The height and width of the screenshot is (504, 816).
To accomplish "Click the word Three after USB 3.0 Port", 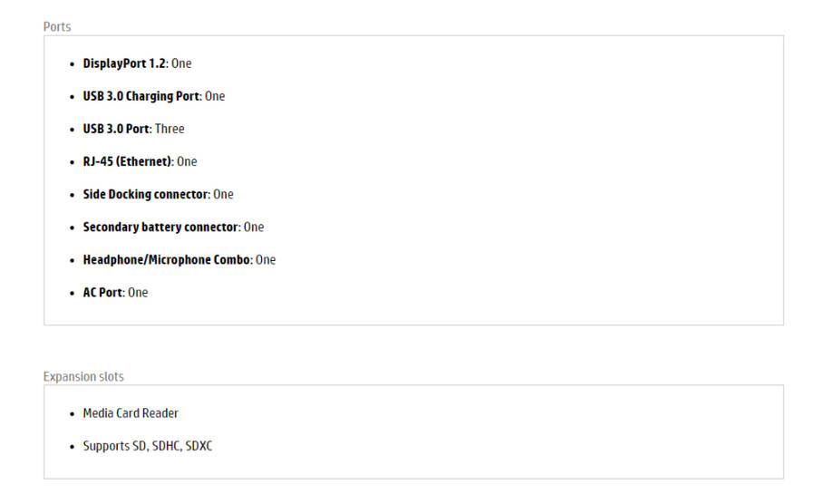I will [x=170, y=129].
